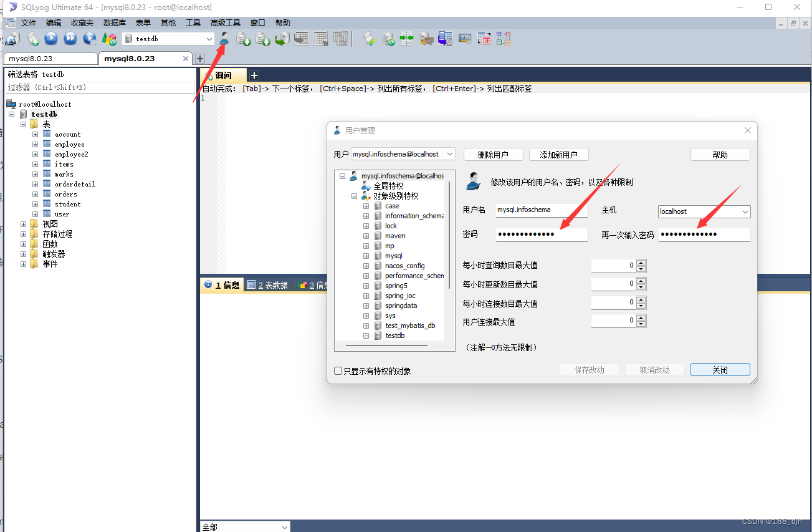
Task: Click the account table icon in tree
Action: point(47,134)
